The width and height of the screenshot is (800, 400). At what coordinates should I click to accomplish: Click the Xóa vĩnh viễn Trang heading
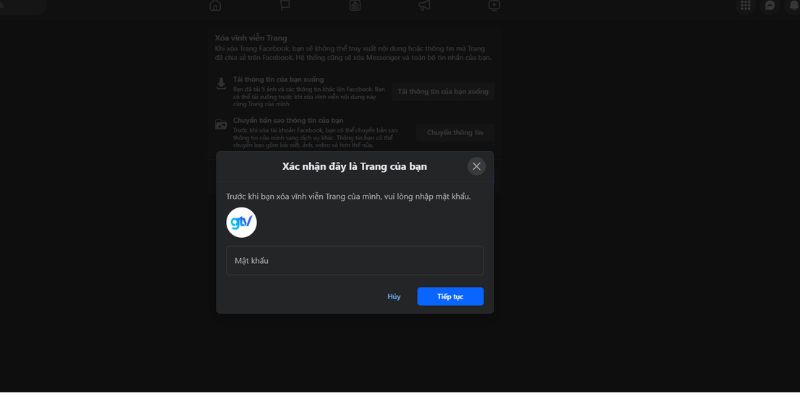point(244,38)
